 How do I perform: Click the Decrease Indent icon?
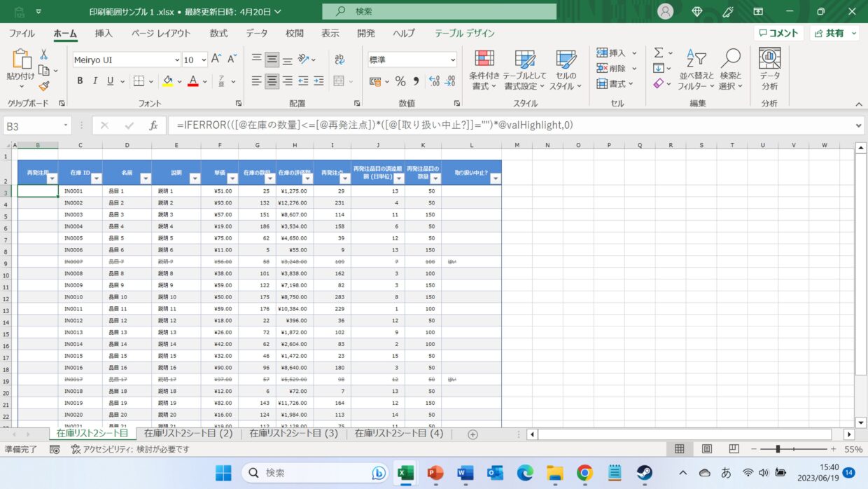pos(303,81)
